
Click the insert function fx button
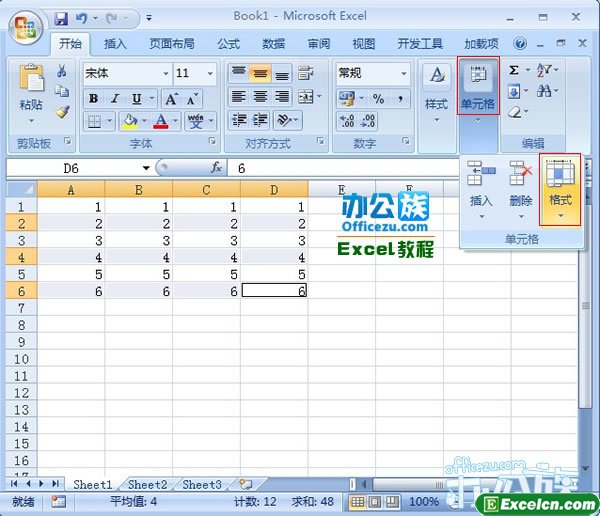click(216, 168)
